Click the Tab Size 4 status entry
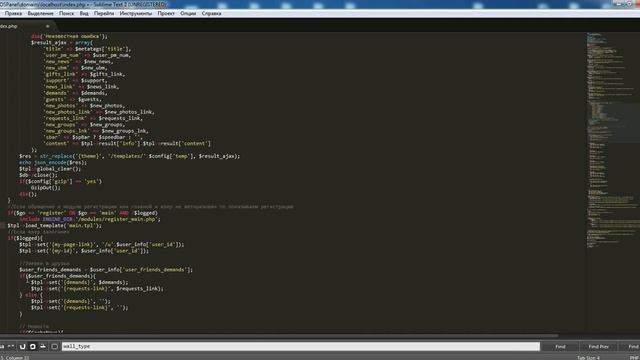The height and width of the screenshot is (360, 640). pyautogui.click(x=588, y=358)
